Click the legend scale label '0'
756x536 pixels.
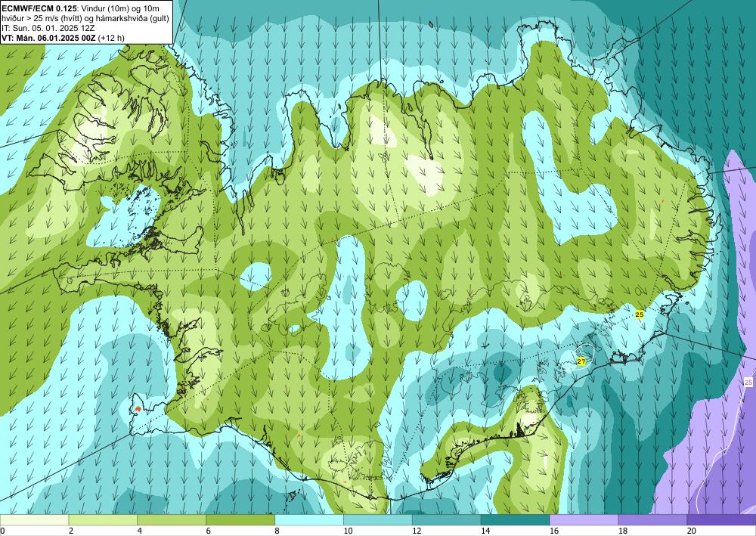[2, 531]
